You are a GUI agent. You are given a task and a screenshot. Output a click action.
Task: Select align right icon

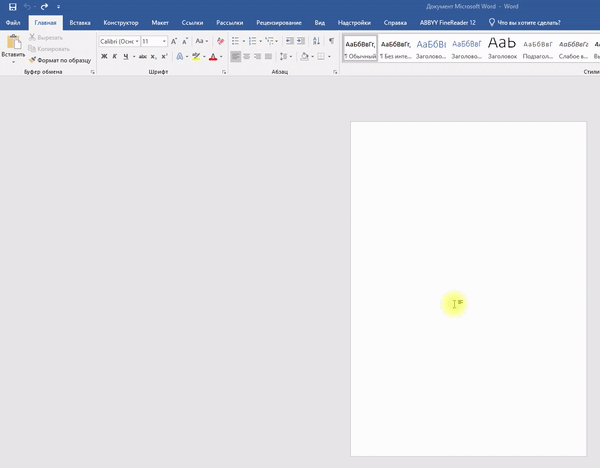pyautogui.click(x=258, y=57)
